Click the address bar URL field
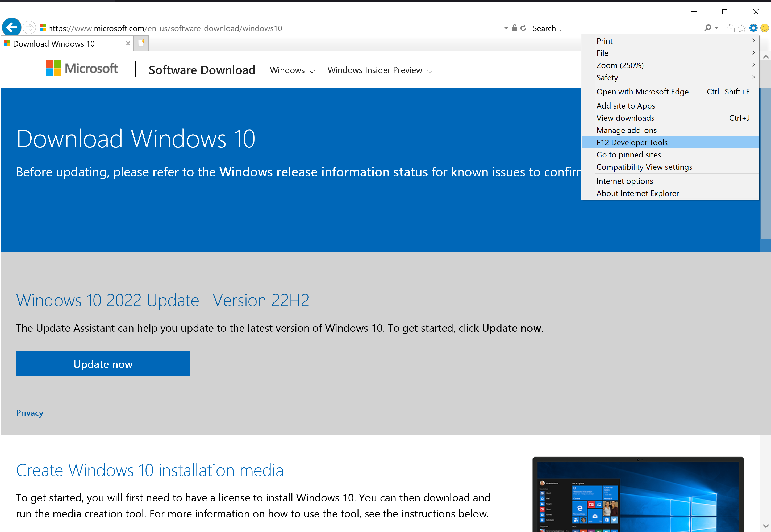 [x=270, y=28]
